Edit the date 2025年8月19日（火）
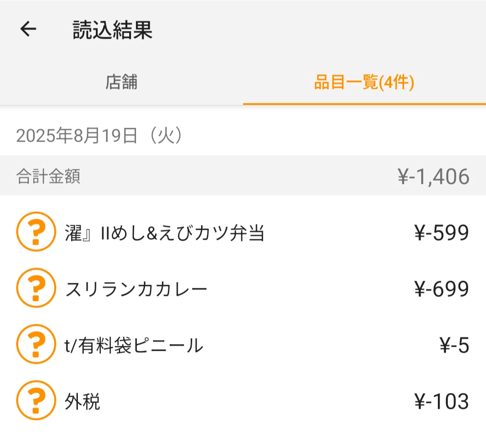Viewport: 486px width, 448px height. [99, 135]
